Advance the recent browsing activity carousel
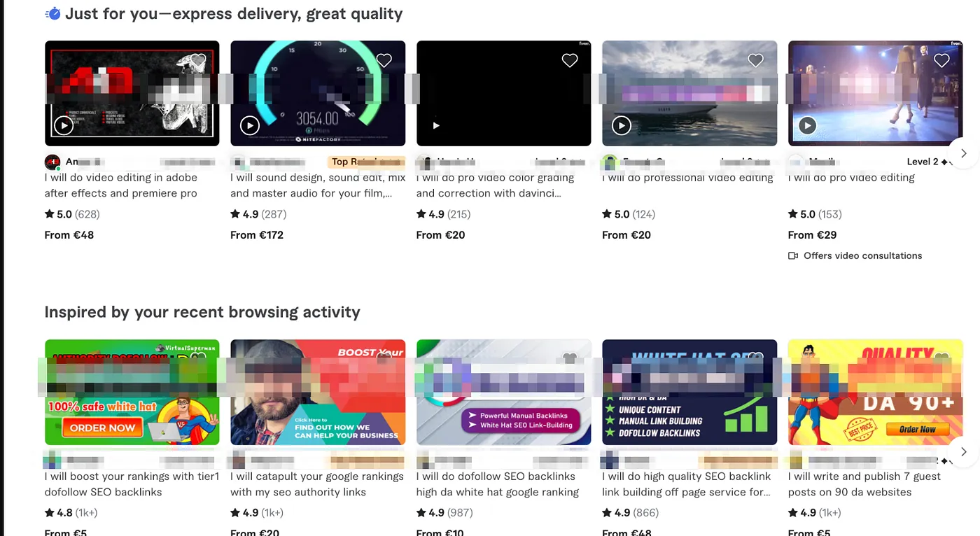Screen dimensions: 980x536 pyautogui.click(x=963, y=452)
